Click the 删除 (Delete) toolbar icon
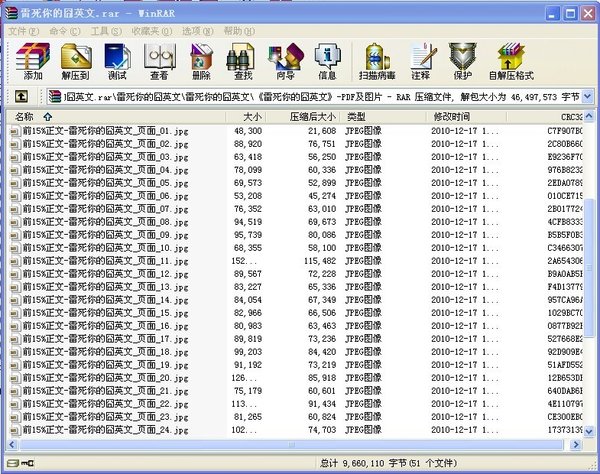Screen dimensions: 600x474 click(x=201, y=61)
